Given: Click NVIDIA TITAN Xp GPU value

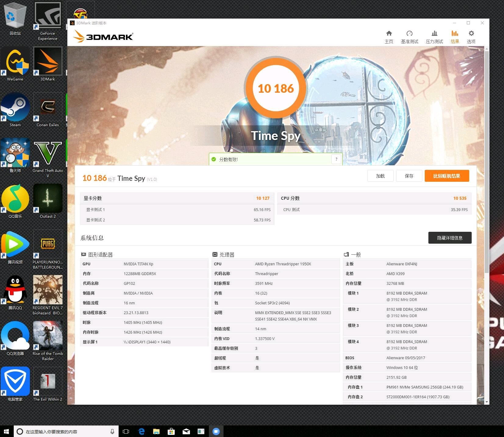Looking at the screenshot, I should click(x=138, y=264).
